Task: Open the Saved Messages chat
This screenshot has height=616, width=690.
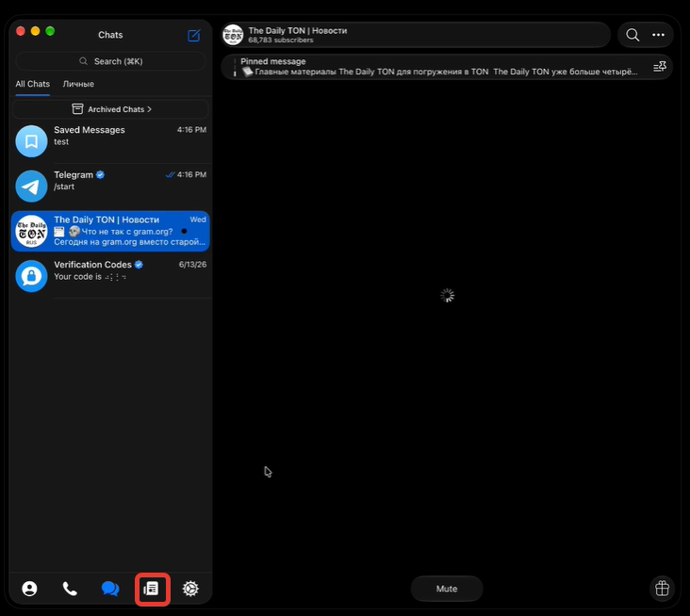Action: pyautogui.click(x=110, y=141)
